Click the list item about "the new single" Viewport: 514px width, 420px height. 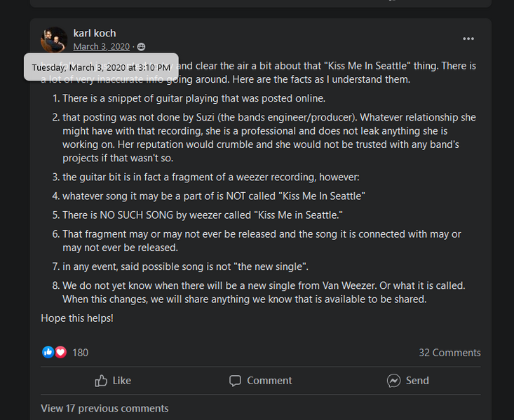coord(185,266)
